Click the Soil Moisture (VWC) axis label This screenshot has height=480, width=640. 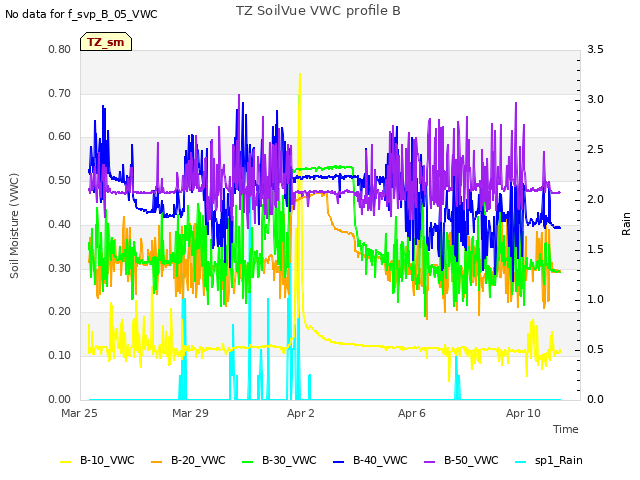[x=14, y=226]
